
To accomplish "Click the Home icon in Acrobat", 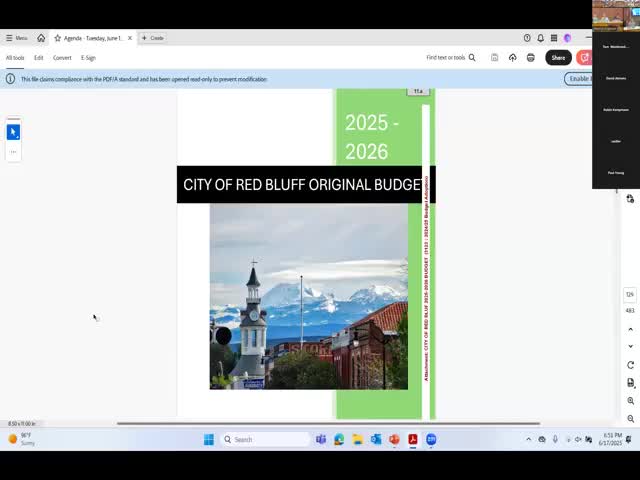I will [41, 38].
